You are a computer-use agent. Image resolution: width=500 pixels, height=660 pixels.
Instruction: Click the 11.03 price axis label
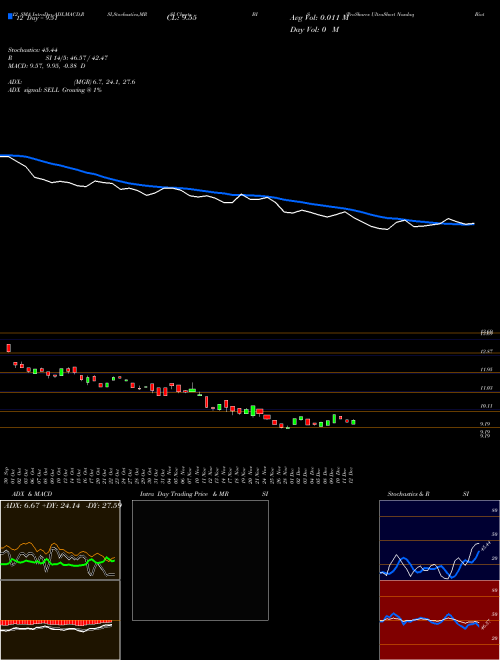[487, 388]
